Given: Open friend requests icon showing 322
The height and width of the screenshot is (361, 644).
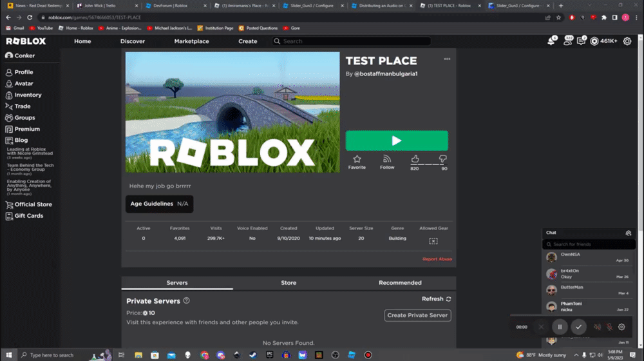Looking at the screenshot, I should coord(567,41).
